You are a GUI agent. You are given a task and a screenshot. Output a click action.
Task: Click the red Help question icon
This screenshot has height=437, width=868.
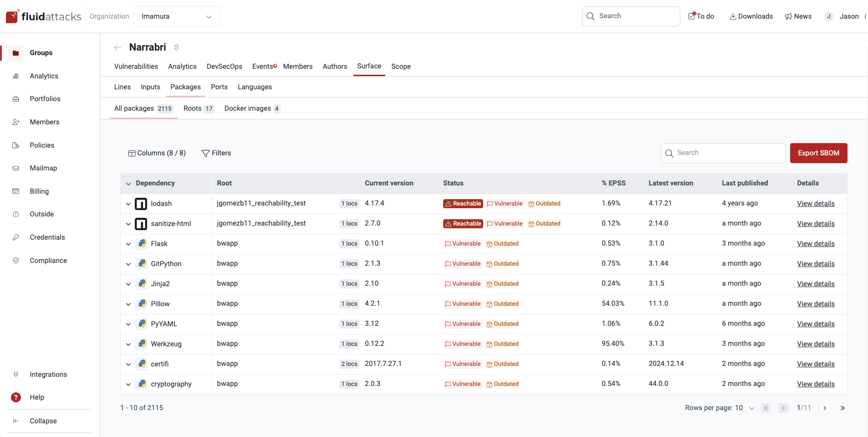click(x=16, y=397)
